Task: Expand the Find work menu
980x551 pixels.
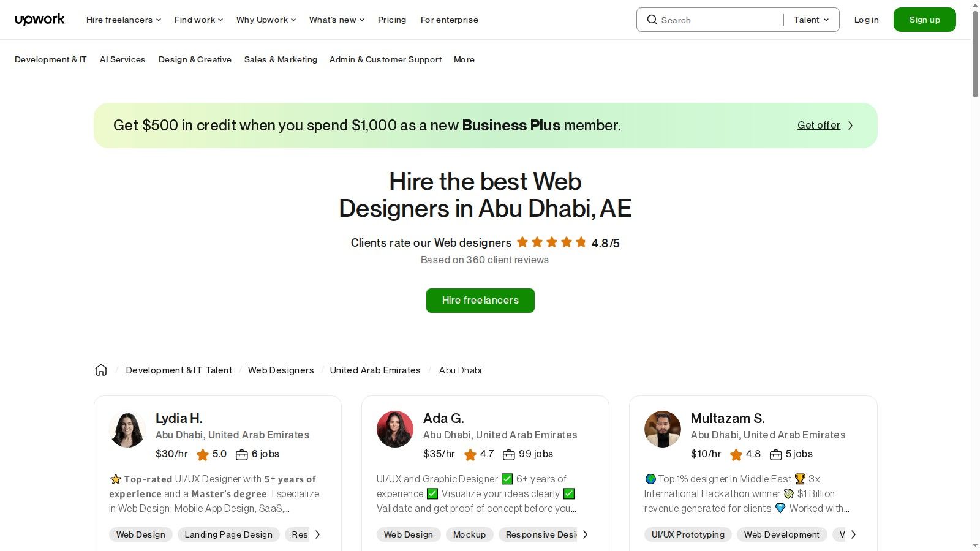Action: pyautogui.click(x=197, y=19)
